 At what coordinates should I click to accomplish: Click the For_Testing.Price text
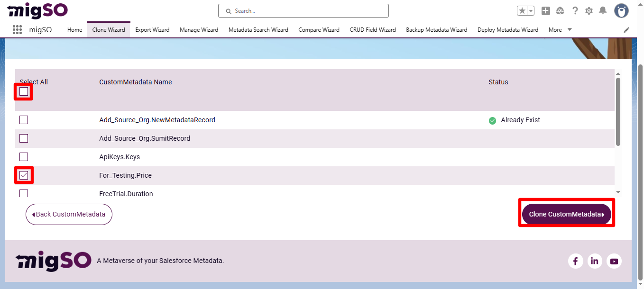pyautogui.click(x=125, y=175)
